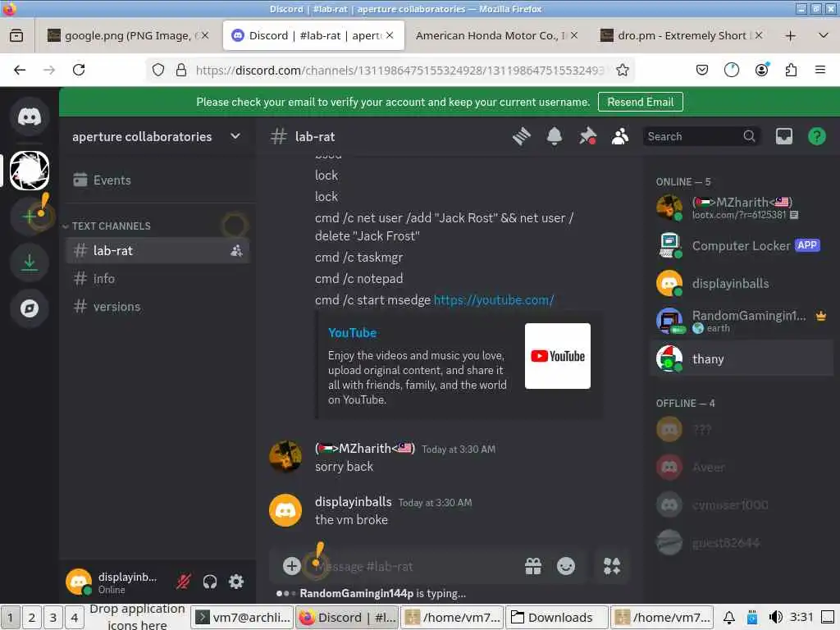Show pinned messages pin icon

pos(587,137)
